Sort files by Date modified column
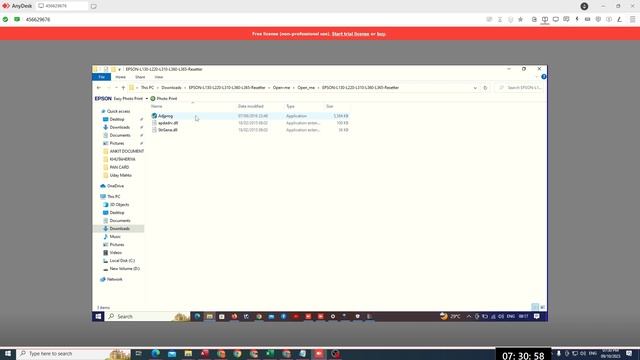Viewport: 640px width, 360px height. click(x=251, y=107)
